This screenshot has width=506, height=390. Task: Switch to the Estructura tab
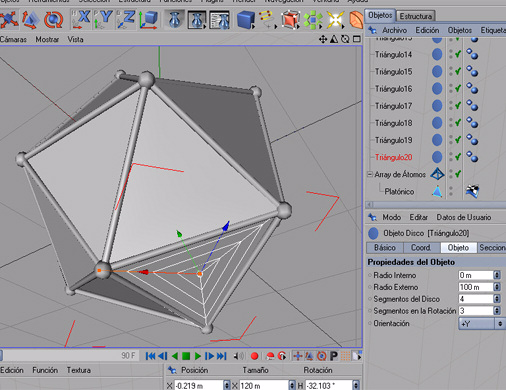coord(416,16)
